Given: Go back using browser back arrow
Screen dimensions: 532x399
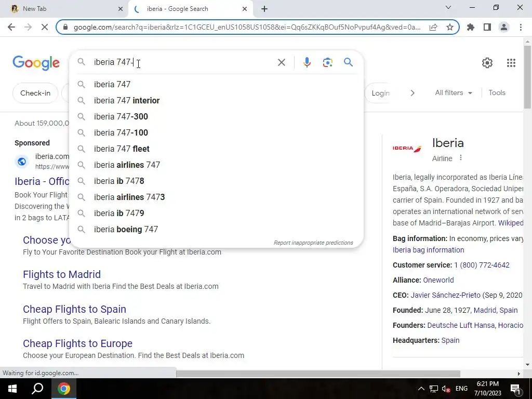Looking at the screenshot, I should click(x=11, y=27).
